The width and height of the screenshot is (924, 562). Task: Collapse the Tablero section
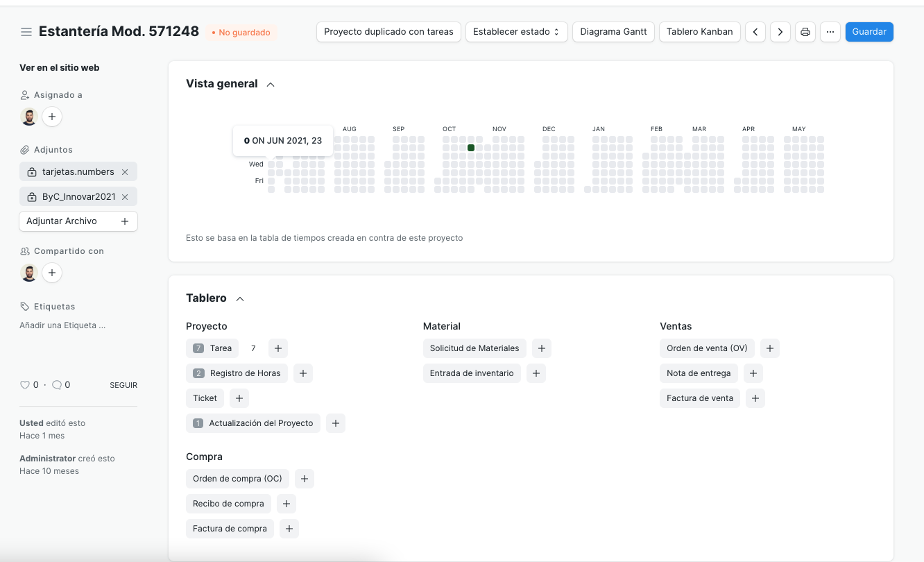(x=240, y=298)
